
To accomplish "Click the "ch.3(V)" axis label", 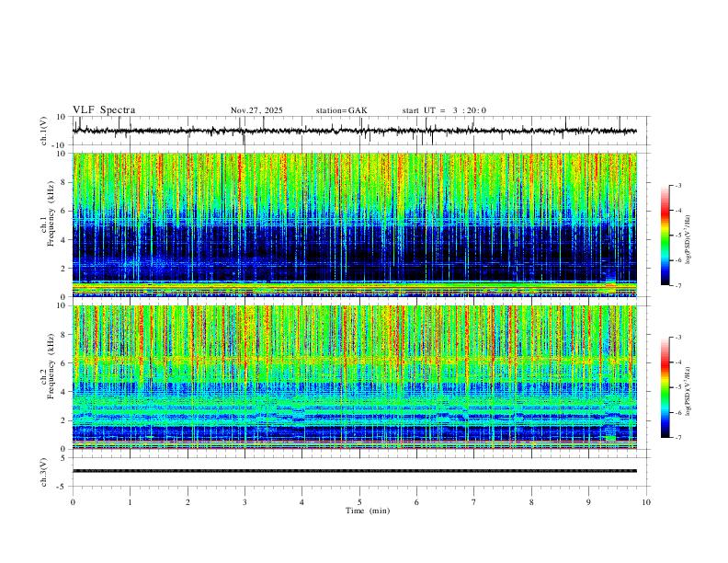I will tap(44, 472).
